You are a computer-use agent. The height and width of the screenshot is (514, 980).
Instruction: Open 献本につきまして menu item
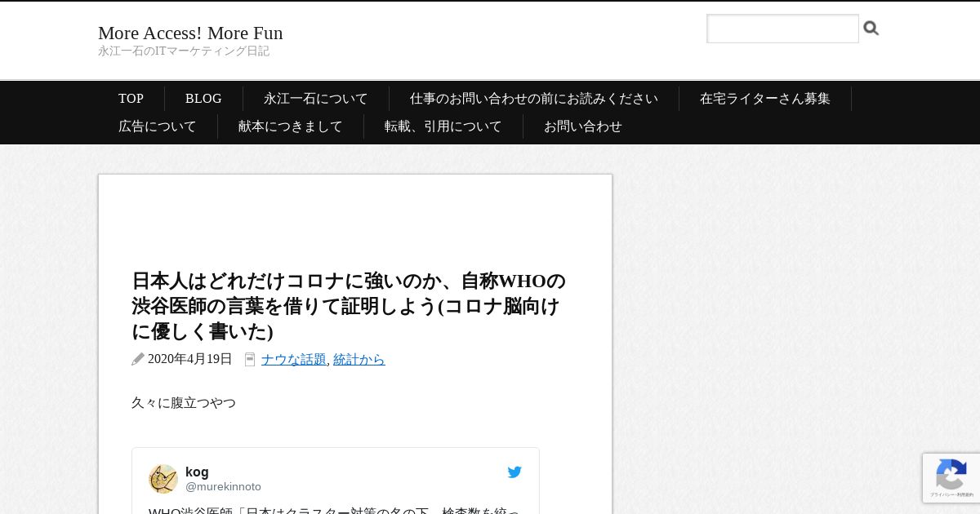coord(291,126)
